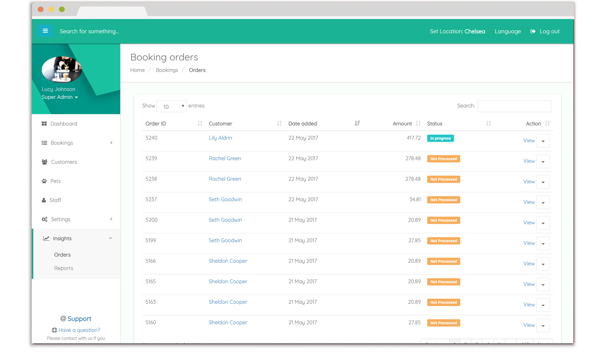Collapse the Insights sidebar section
This screenshot has width=608, height=364.
coord(111,238)
